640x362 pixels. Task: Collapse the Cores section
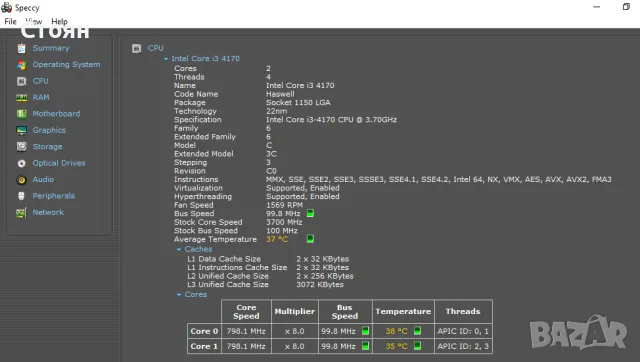tap(179, 295)
